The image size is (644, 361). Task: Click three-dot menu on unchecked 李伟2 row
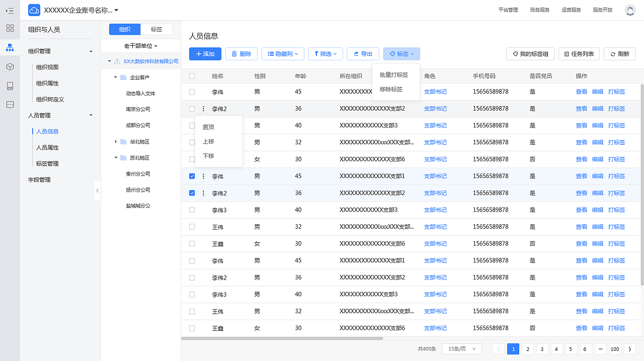pos(203,109)
